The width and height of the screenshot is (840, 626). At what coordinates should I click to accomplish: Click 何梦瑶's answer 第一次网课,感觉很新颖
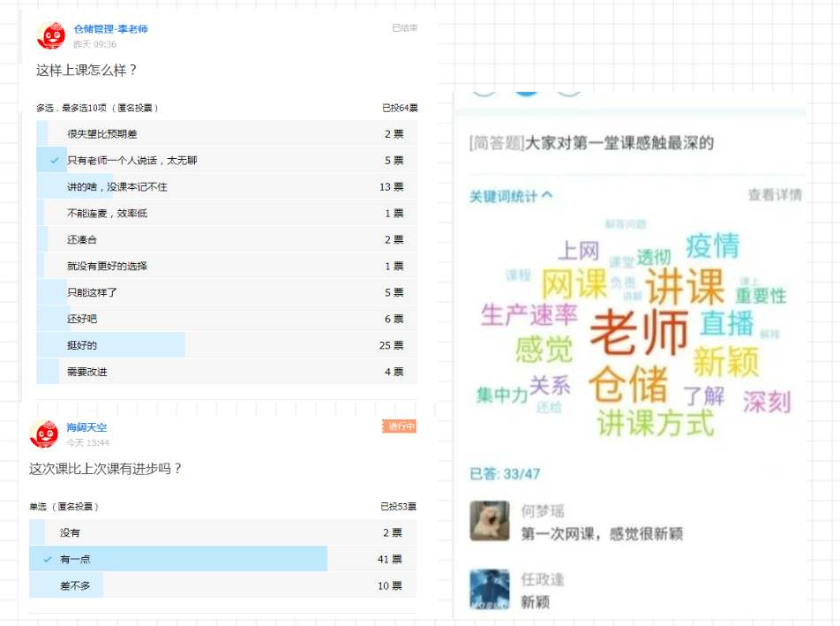click(x=601, y=534)
